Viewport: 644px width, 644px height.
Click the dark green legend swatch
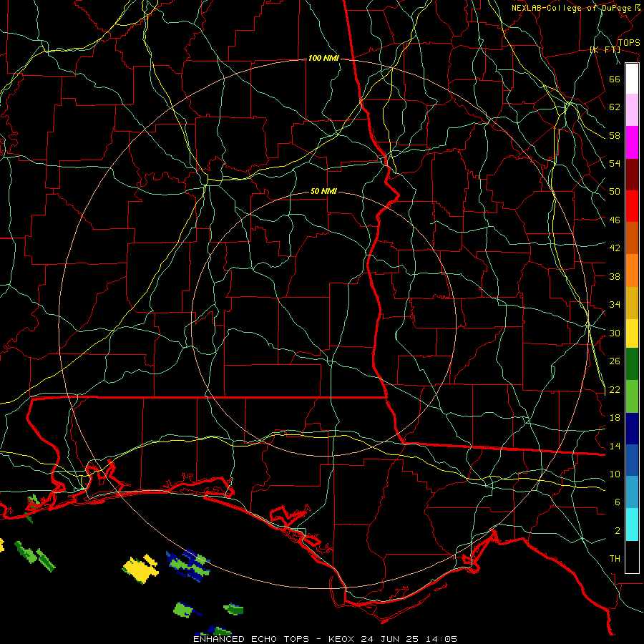click(632, 364)
